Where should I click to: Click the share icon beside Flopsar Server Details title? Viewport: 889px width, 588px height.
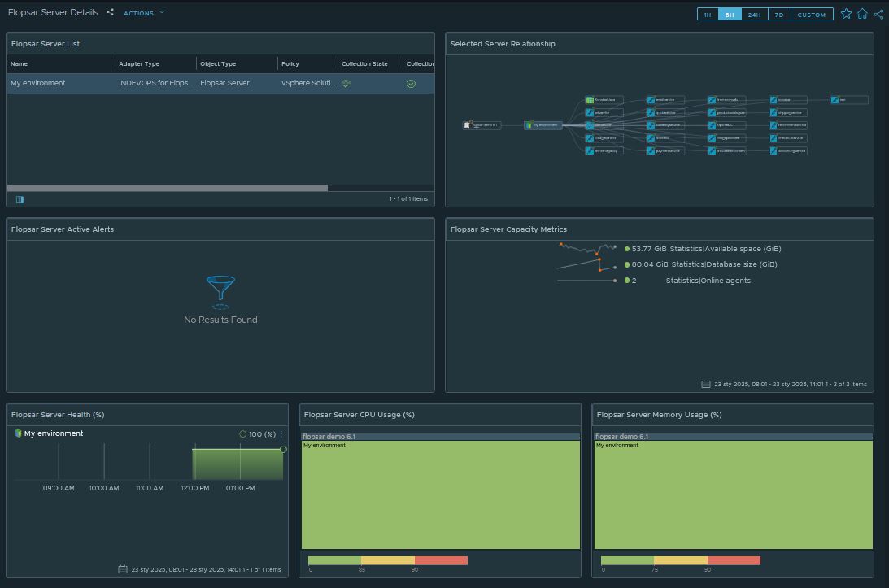(110, 12)
